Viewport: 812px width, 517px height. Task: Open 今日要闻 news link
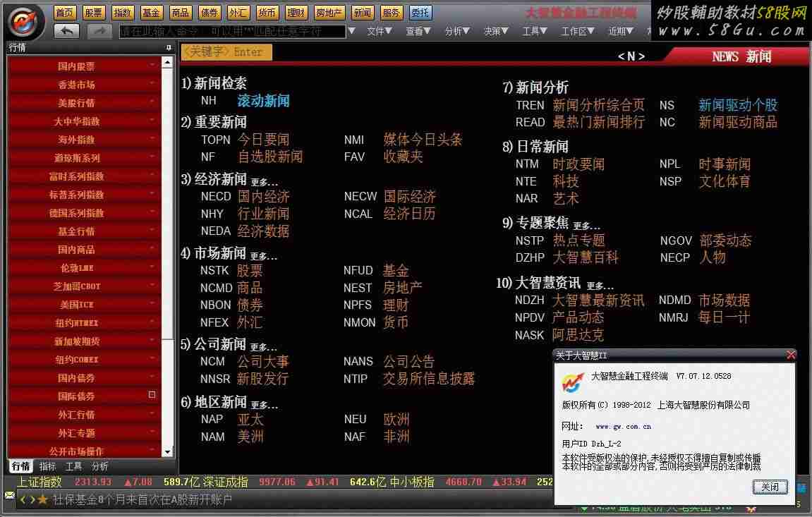pyautogui.click(x=264, y=139)
